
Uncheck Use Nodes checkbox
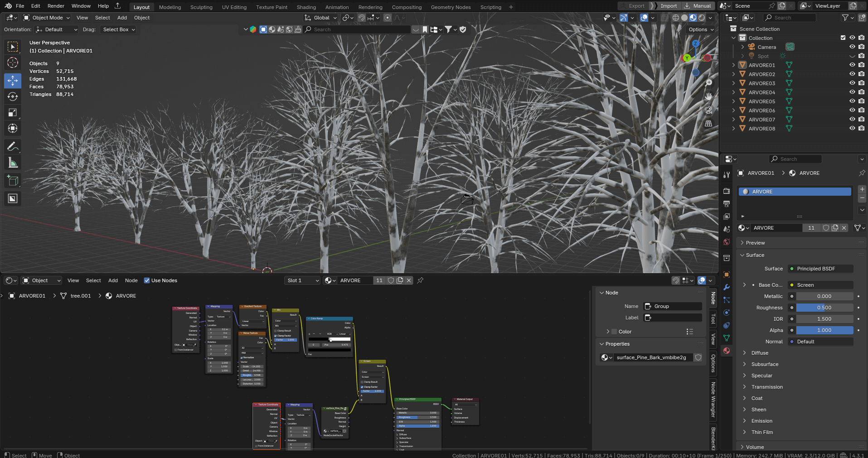(147, 280)
